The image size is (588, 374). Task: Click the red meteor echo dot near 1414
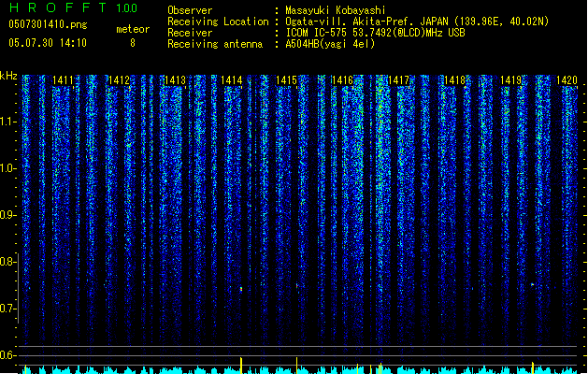(x=241, y=289)
